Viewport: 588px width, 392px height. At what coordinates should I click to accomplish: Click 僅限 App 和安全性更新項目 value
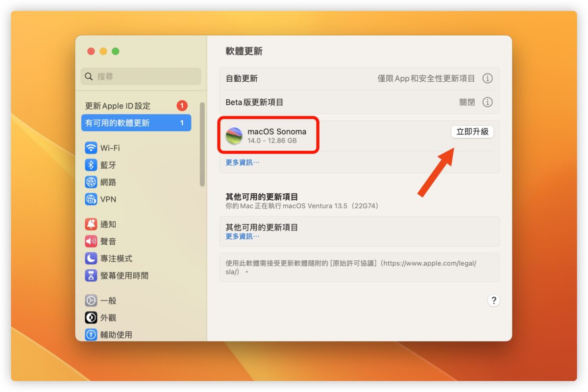[426, 78]
